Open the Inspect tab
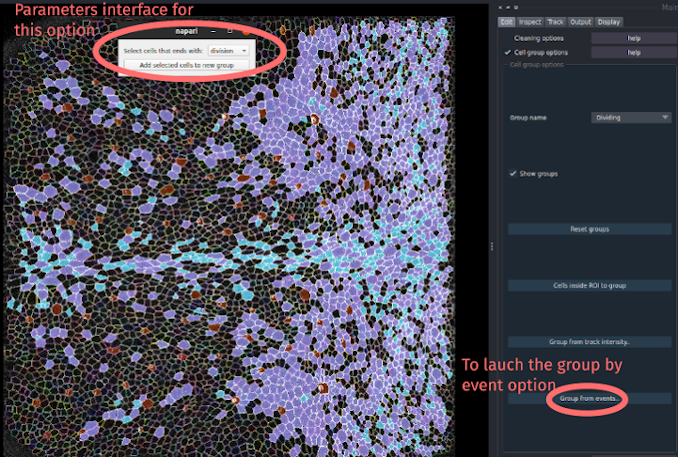678x457 pixels. [529, 21]
